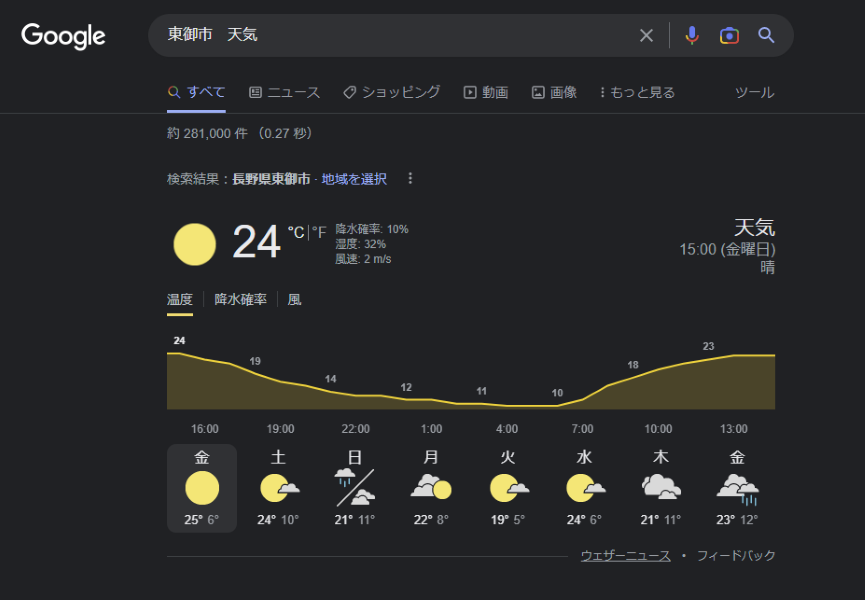Show the 降水確率 precipitation chart
865x600 pixels.
click(x=240, y=299)
